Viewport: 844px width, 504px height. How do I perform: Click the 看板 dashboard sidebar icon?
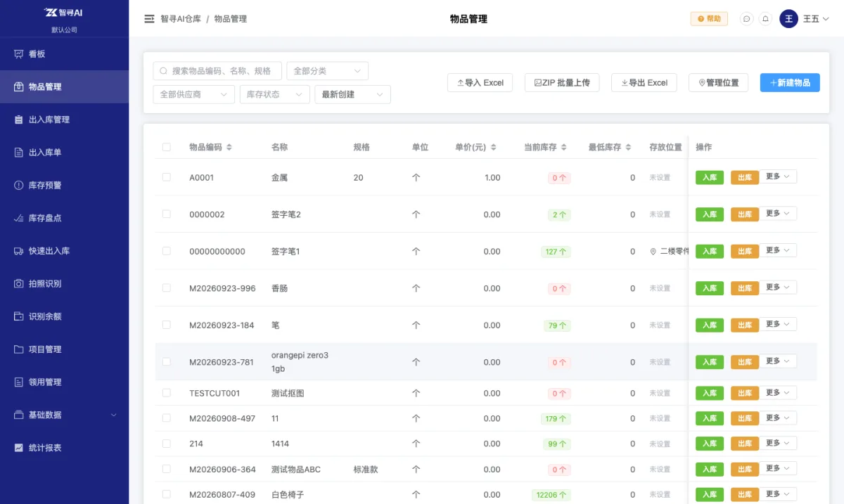click(19, 54)
